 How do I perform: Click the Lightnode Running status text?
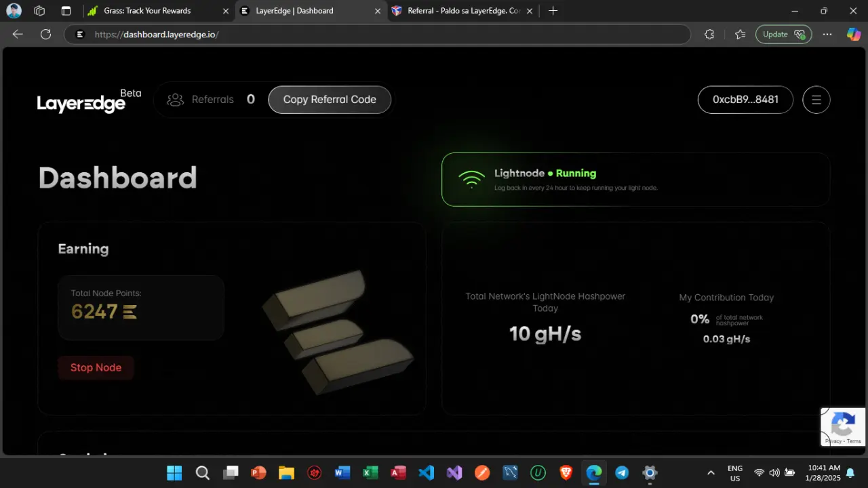(x=545, y=174)
